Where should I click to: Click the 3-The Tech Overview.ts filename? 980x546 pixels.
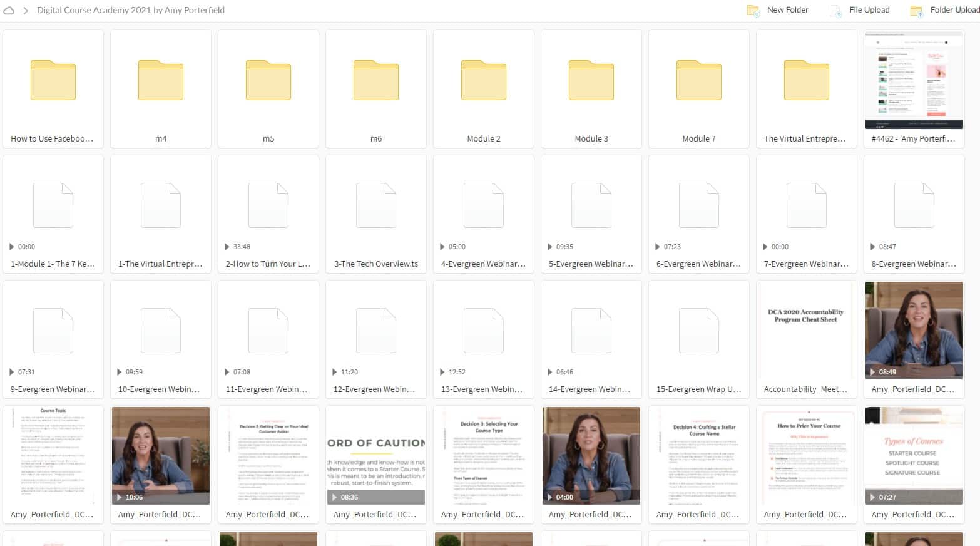376,264
